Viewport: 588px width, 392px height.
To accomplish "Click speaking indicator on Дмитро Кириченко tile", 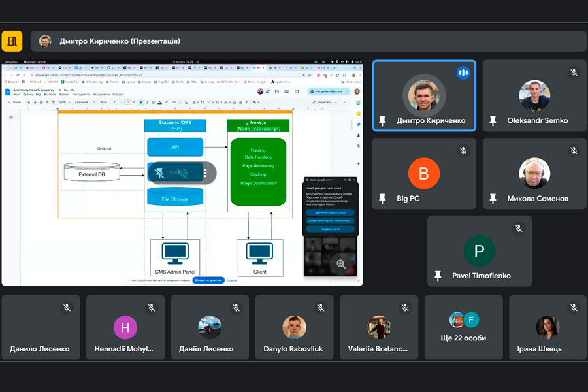I will click(463, 73).
